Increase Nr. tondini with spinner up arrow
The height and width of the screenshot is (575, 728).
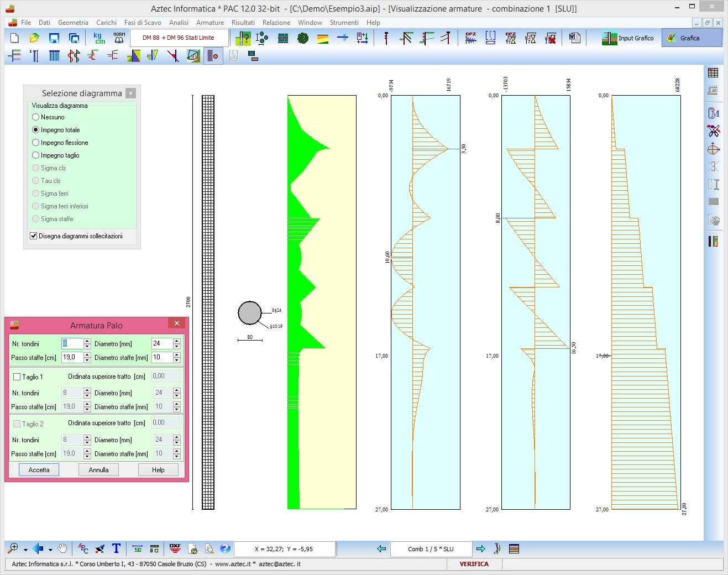coord(87,341)
